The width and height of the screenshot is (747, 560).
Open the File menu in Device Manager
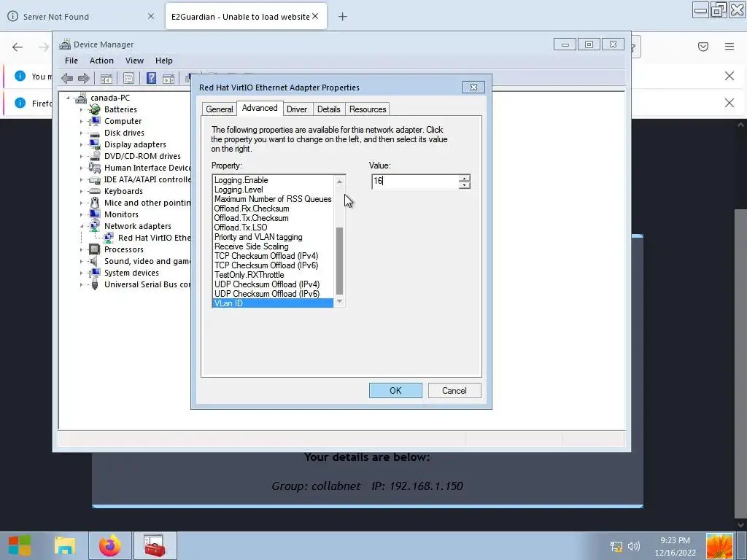pos(71,61)
